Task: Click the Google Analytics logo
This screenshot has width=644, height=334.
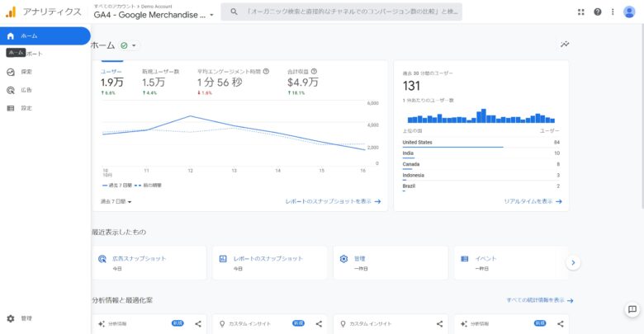Action: pos(11,12)
